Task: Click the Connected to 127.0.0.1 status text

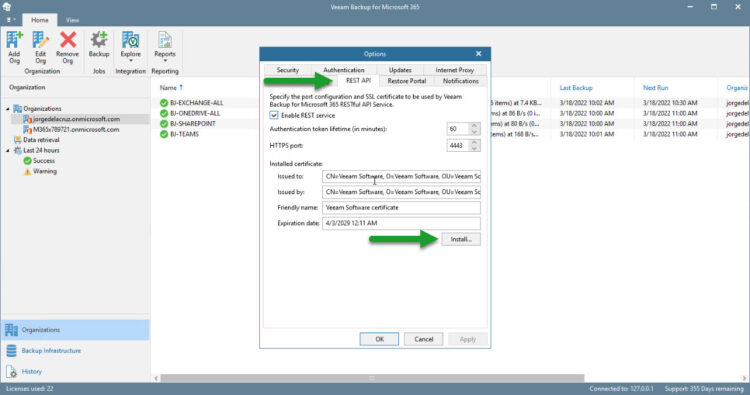Action: pos(621,389)
